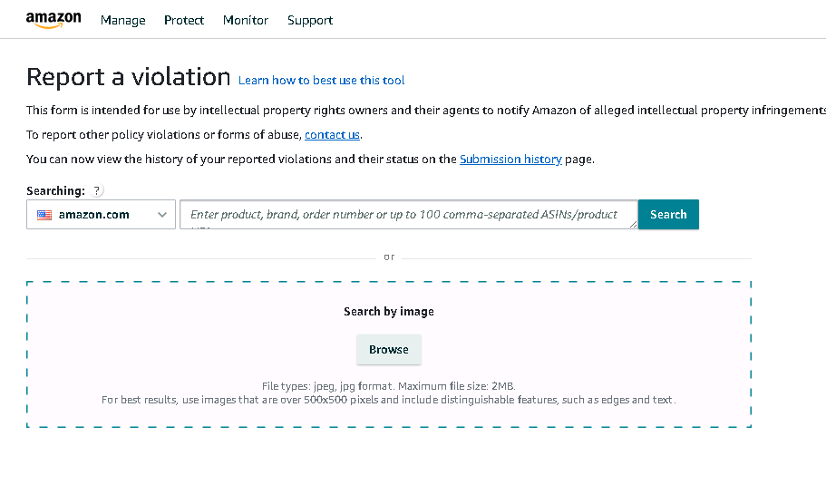Open the Protect menu

(x=184, y=20)
